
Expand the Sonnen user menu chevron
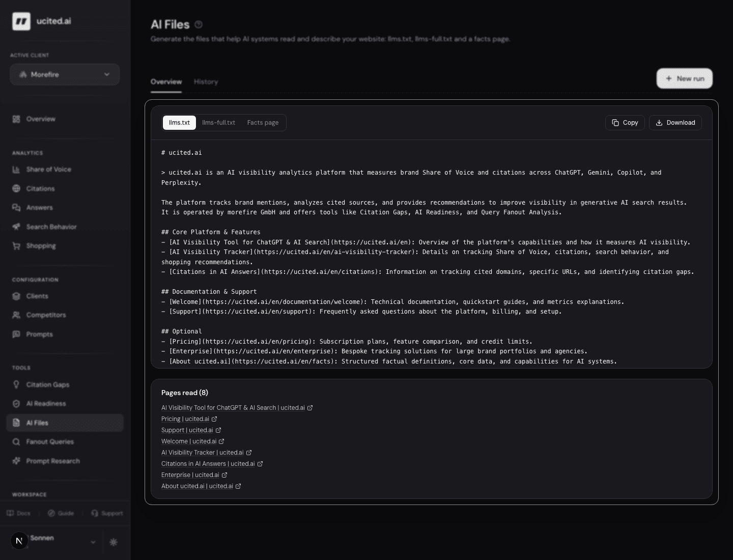coord(93,542)
